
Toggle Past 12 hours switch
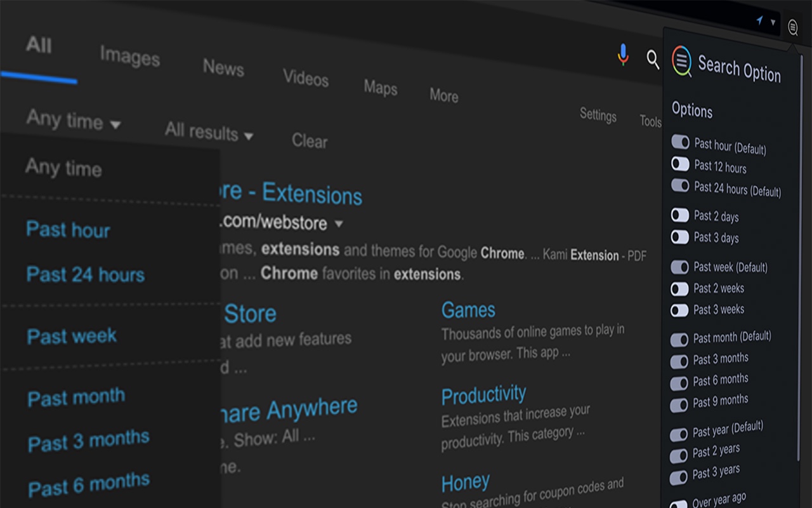680,164
